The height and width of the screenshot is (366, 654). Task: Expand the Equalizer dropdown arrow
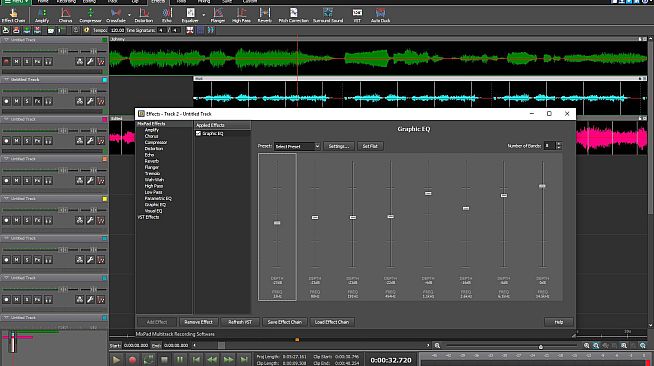[204, 15]
